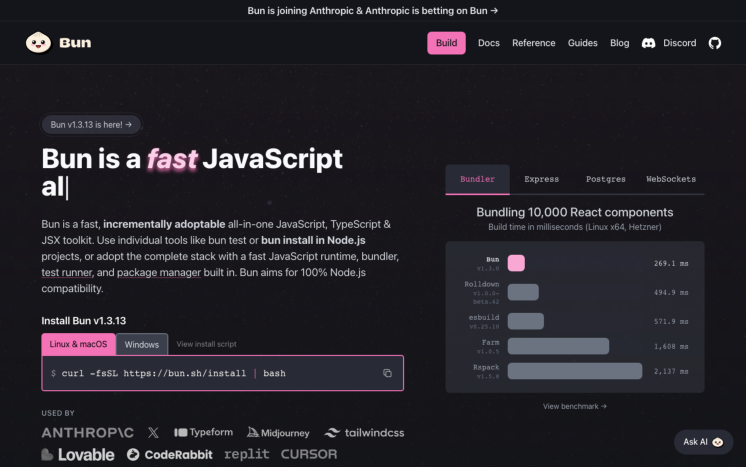This screenshot has height=467, width=746.
Task: Open the Bun joining Anthropic announcement banner
Action: pos(373,10)
